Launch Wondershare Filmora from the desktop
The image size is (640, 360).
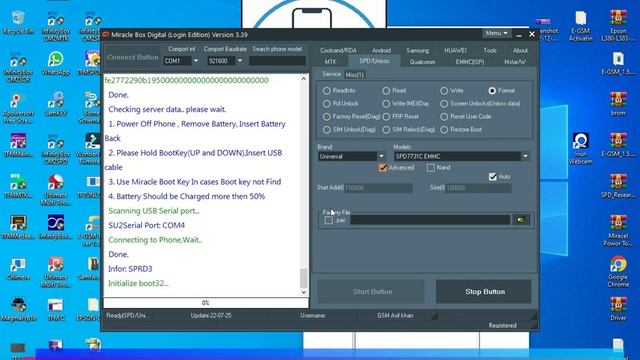[92, 149]
